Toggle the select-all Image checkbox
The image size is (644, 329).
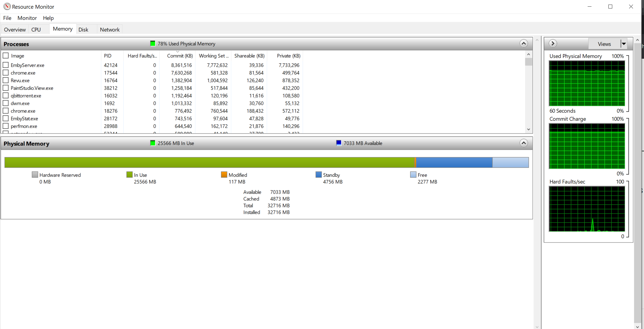tap(6, 56)
